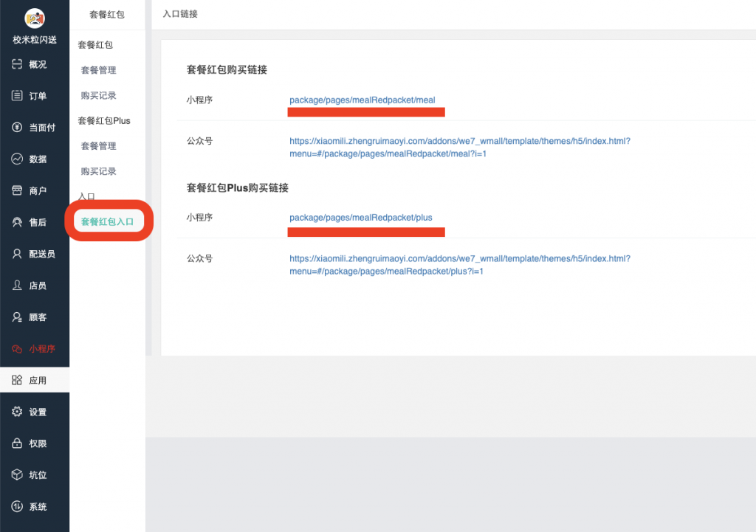
Task: Select the 权限 permissions lock icon
Action: click(15, 443)
